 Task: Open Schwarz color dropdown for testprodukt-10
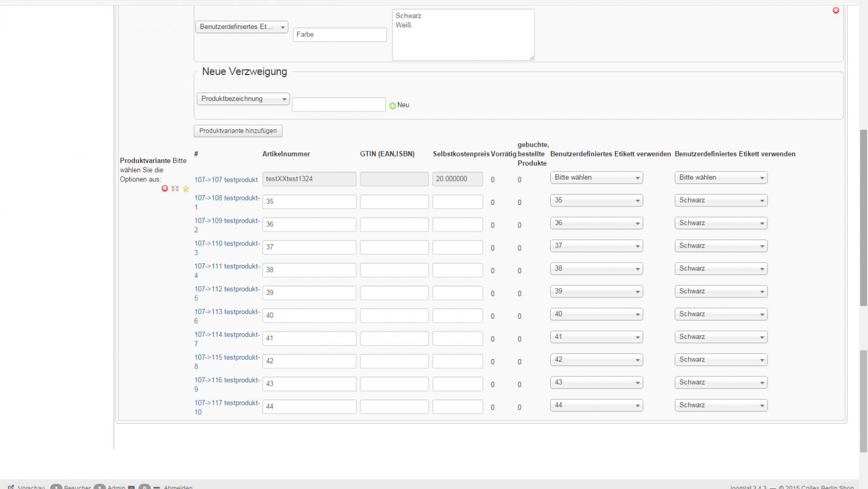[x=720, y=406]
